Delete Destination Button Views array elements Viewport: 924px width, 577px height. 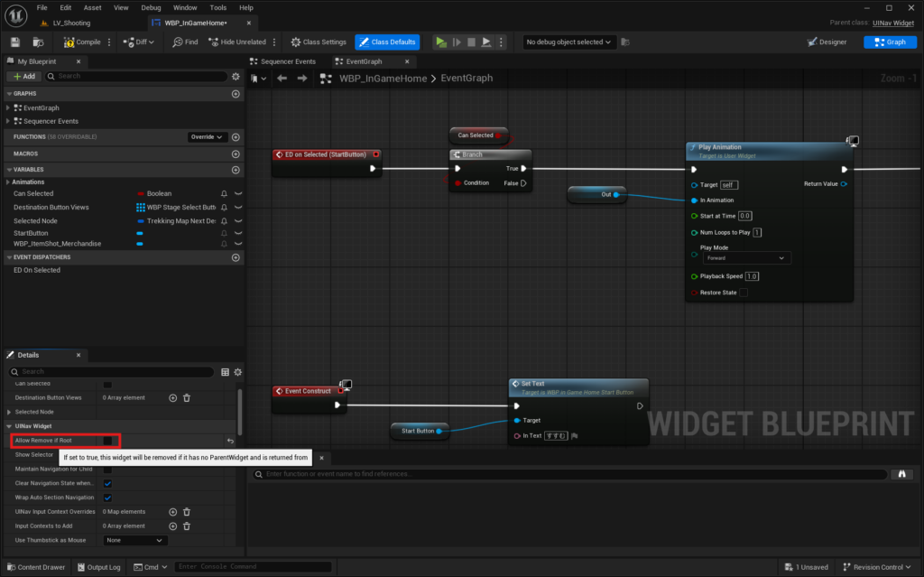click(x=187, y=397)
